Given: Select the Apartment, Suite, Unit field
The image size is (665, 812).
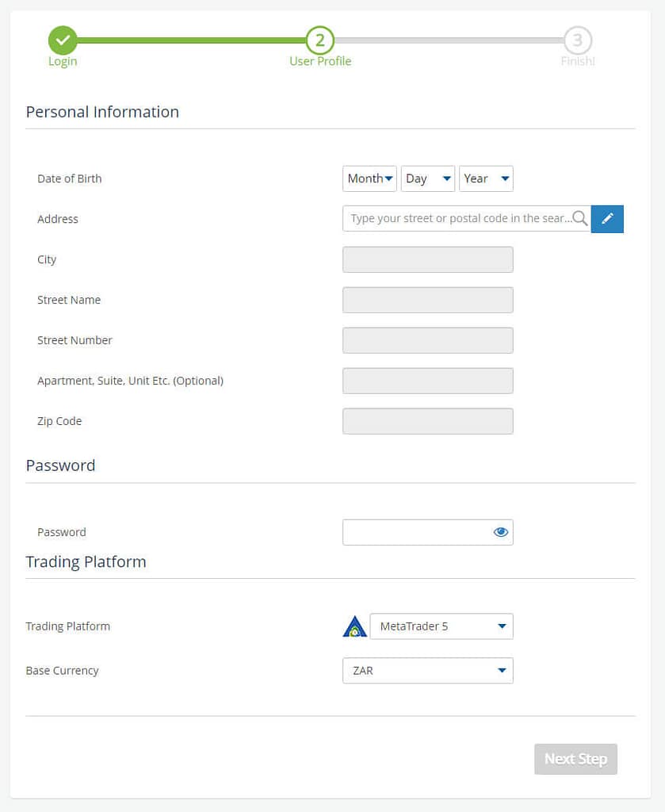Looking at the screenshot, I should click(x=428, y=381).
